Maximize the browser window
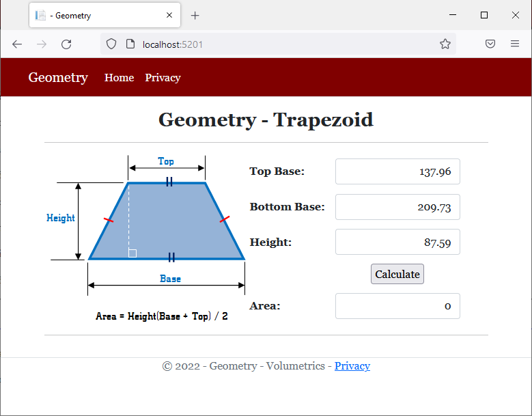This screenshot has height=416, width=532. click(484, 15)
